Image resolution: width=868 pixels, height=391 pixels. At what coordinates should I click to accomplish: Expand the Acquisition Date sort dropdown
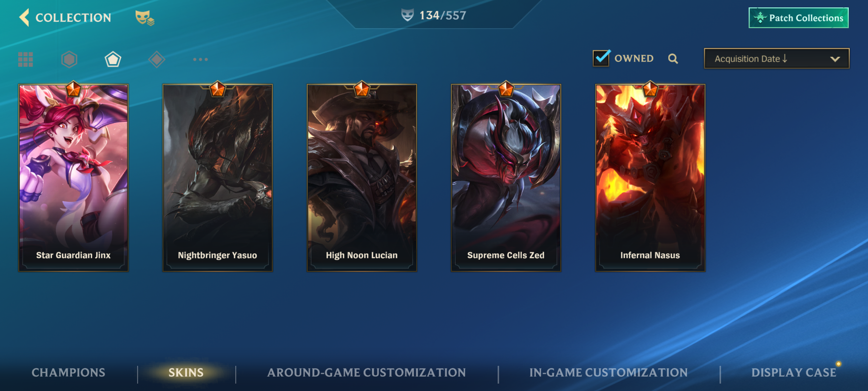click(x=776, y=58)
